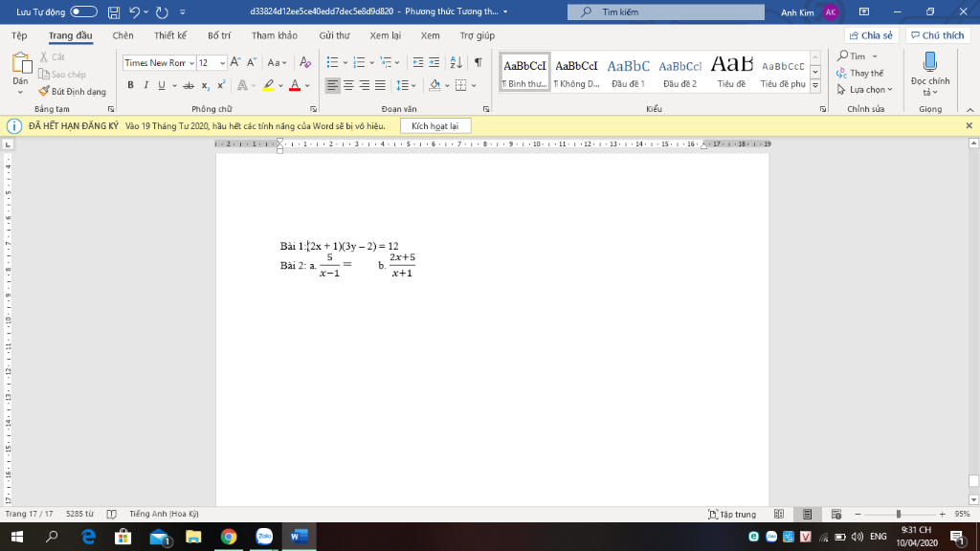Click the vertical scrollbar thumb
980x551 pixels.
pyautogui.click(x=973, y=481)
